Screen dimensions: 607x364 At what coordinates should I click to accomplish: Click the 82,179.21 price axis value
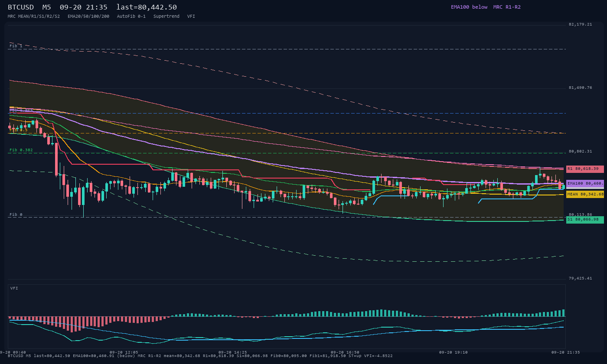coord(580,24)
